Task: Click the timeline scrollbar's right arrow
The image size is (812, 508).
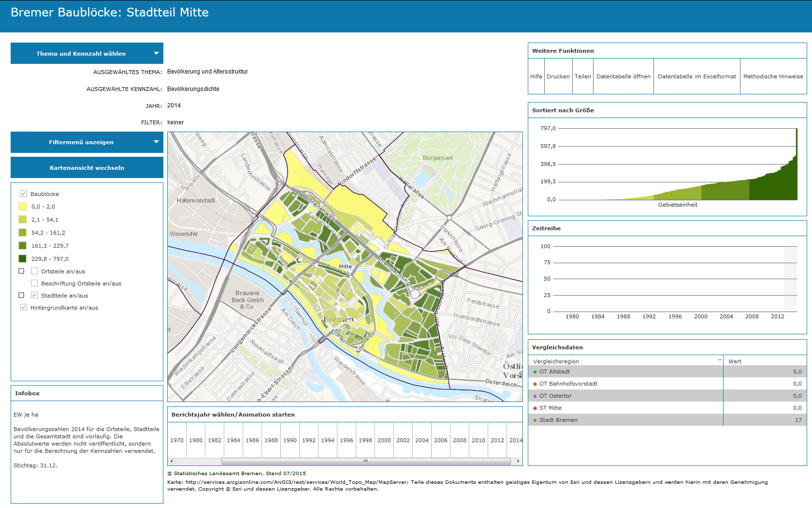Action: coord(519,461)
